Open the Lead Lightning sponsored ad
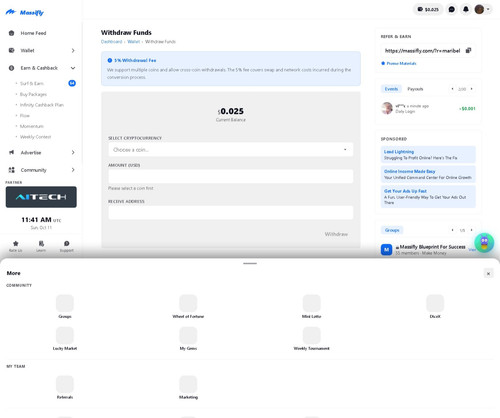This screenshot has height=418, width=500. coord(428,154)
